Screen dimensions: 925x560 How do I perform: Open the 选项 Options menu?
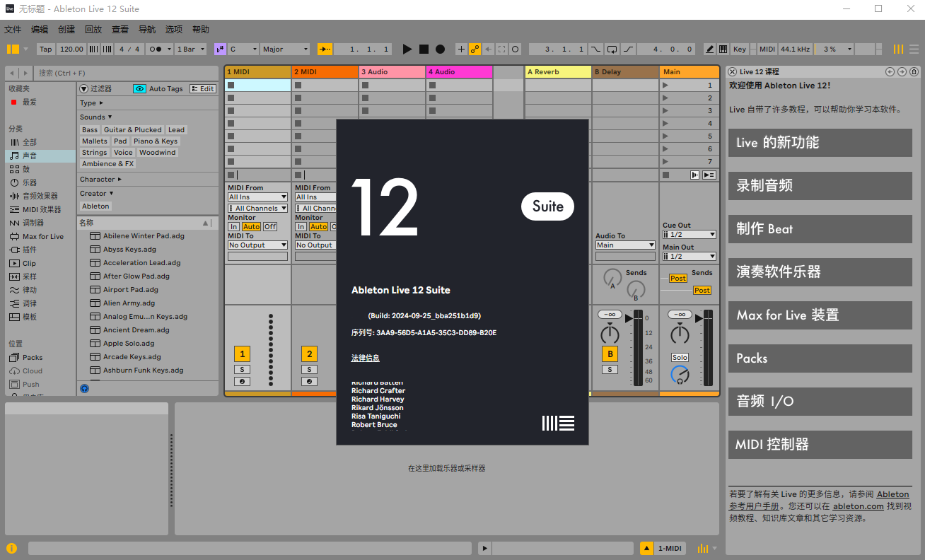(174, 30)
